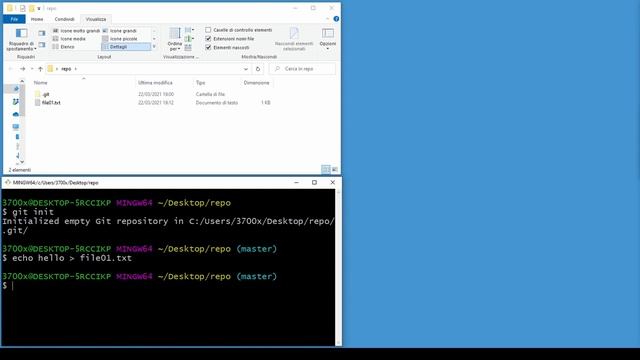
Task: Click the Explorer back navigation arrow
Action: (11, 69)
